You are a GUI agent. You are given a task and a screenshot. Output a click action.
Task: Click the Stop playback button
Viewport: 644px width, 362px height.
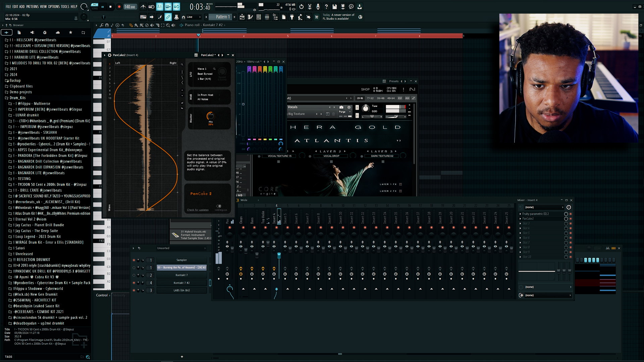[110, 7]
